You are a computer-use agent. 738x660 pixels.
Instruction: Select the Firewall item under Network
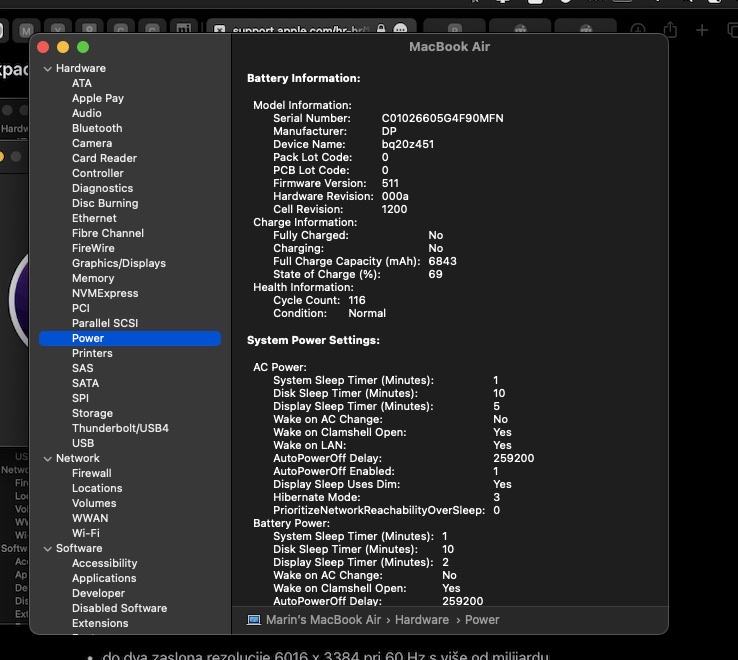coord(91,473)
